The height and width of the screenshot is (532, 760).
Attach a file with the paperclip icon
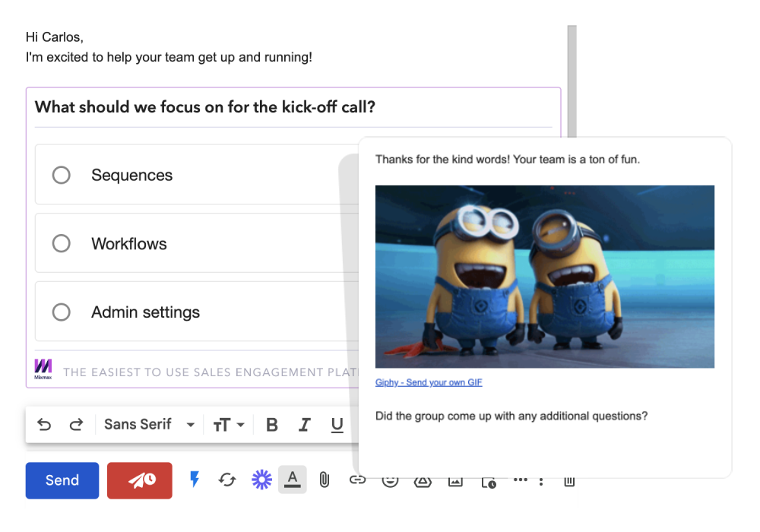tap(325, 480)
